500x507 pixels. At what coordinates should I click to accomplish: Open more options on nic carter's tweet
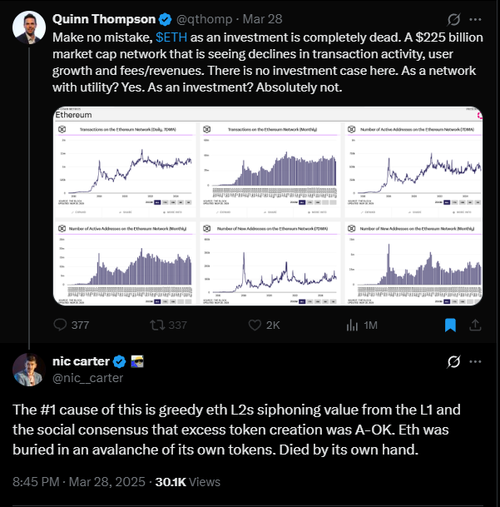coord(475,361)
